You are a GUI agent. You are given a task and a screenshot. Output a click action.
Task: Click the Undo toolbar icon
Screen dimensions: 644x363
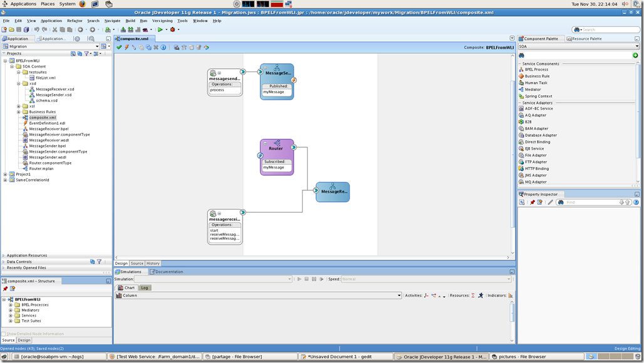(36, 29)
